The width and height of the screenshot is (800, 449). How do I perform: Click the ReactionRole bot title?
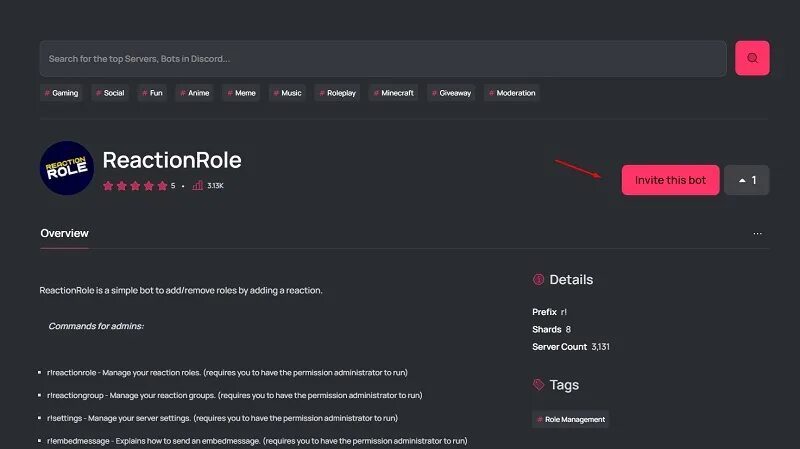(x=172, y=160)
